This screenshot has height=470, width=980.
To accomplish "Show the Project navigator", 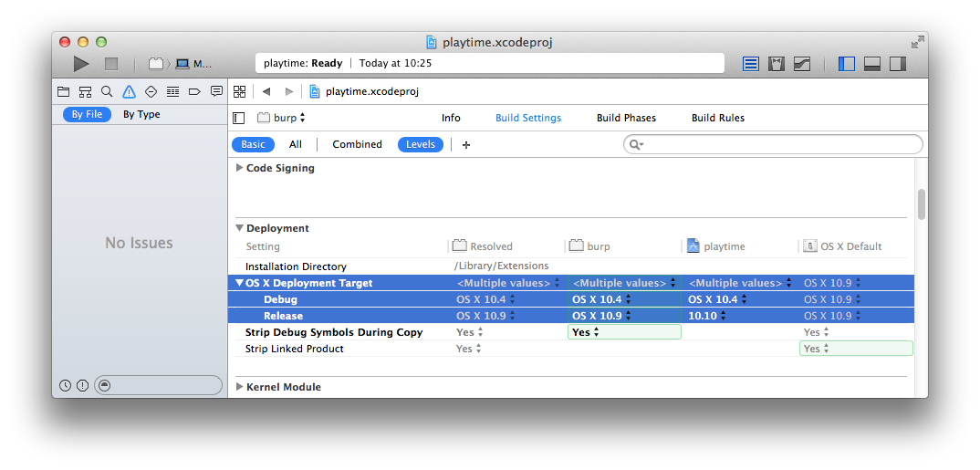I will 63,92.
